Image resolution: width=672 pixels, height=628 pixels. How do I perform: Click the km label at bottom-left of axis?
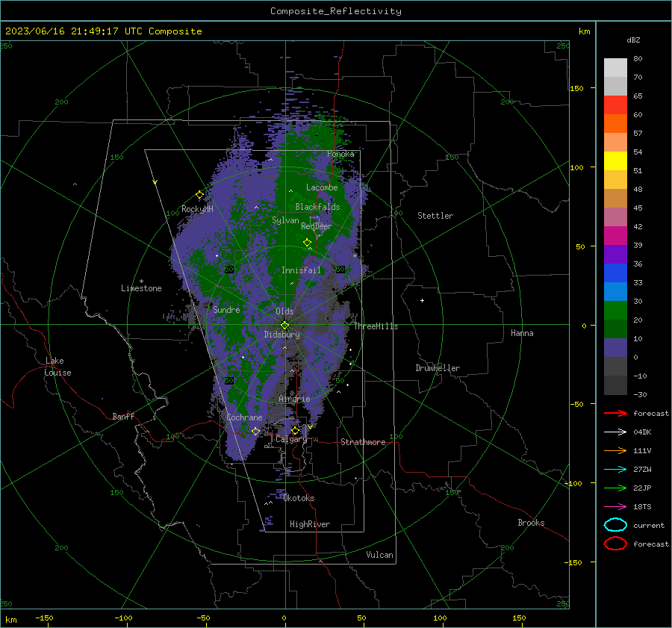[x=10, y=620]
